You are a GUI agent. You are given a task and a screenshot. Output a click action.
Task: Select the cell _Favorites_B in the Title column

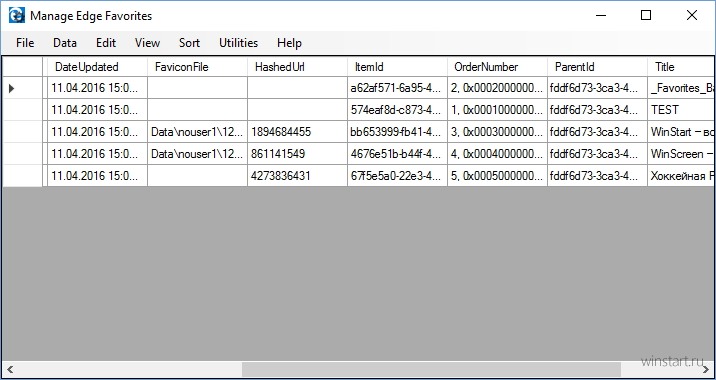point(681,88)
